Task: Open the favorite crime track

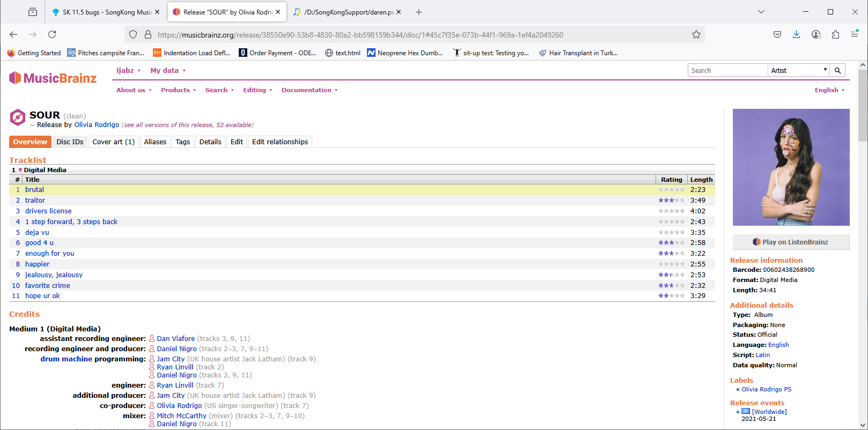Action: click(x=47, y=286)
